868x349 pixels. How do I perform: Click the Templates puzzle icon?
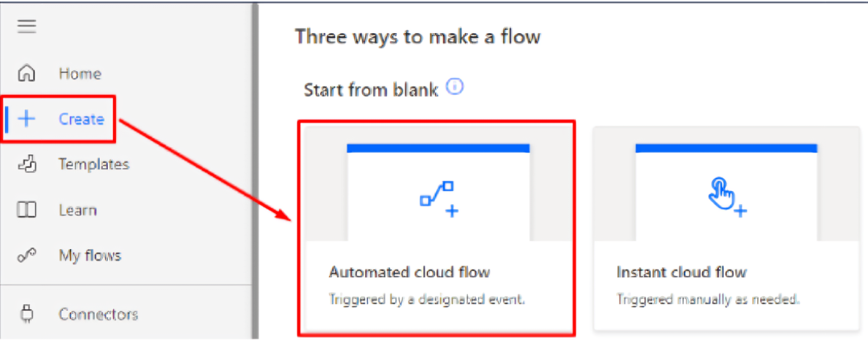pyautogui.click(x=26, y=165)
